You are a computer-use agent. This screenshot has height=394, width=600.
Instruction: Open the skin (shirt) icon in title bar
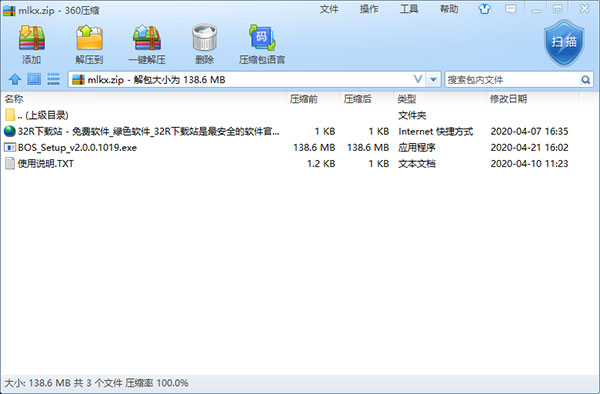coord(484,9)
